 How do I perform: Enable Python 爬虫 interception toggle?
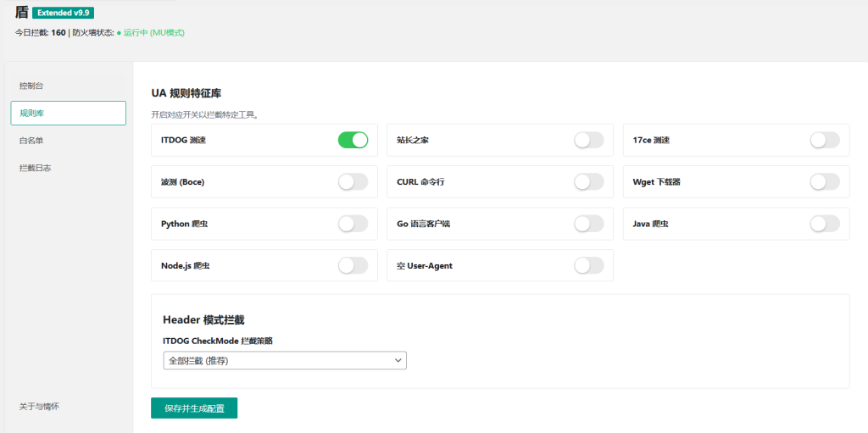(x=353, y=224)
